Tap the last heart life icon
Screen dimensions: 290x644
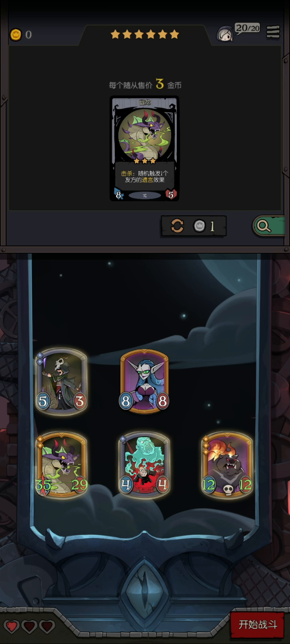click(47, 626)
